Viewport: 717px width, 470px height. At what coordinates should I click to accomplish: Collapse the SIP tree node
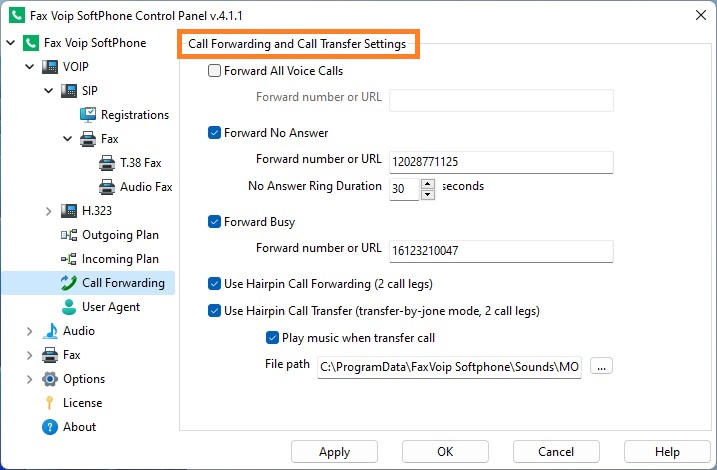coord(48,91)
